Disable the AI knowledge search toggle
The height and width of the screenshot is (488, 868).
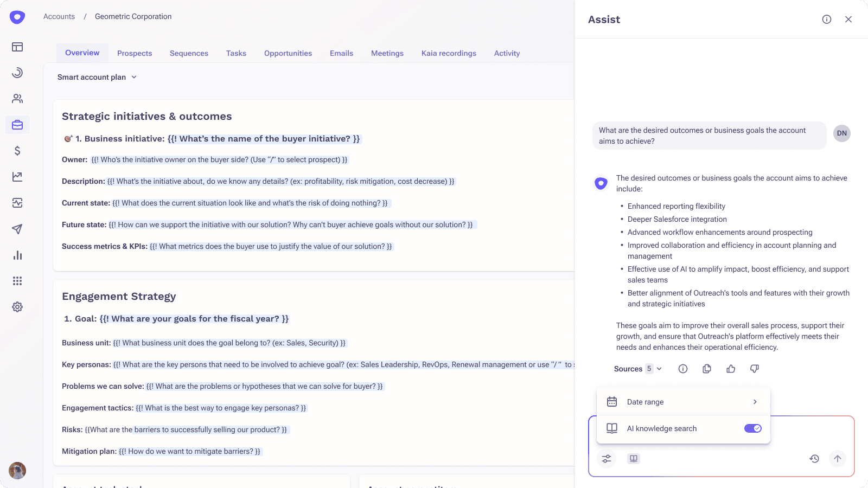coord(753,428)
